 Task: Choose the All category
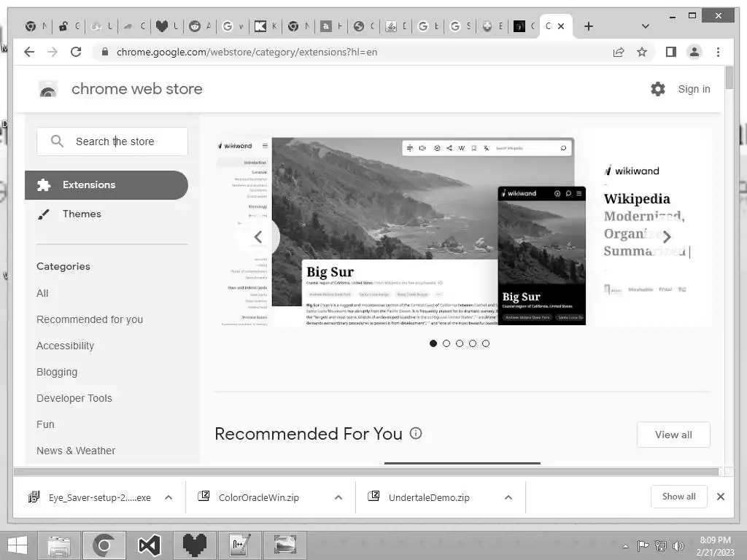pyautogui.click(x=42, y=293)
